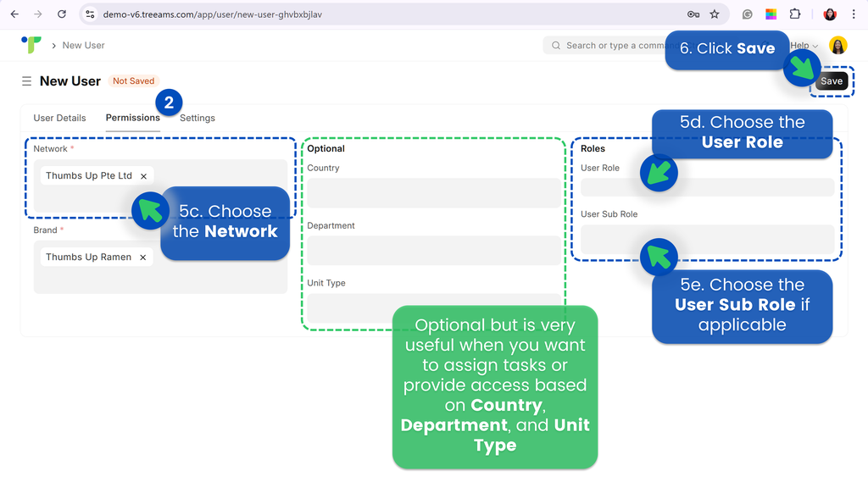Reload the page with browser refresh icon
This screenshot has height=482, width=868.
pos(62,14)
